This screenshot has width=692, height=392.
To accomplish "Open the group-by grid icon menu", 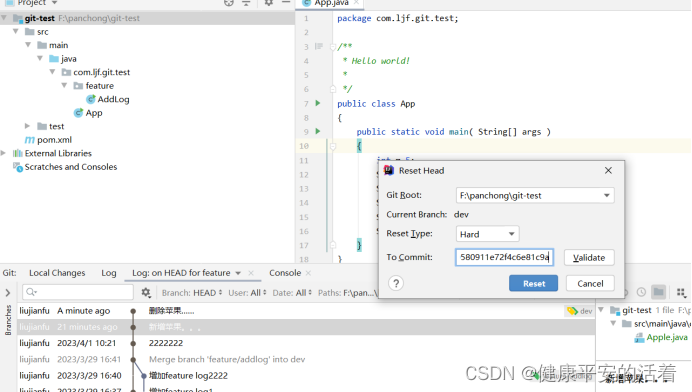I will [681, 292].
